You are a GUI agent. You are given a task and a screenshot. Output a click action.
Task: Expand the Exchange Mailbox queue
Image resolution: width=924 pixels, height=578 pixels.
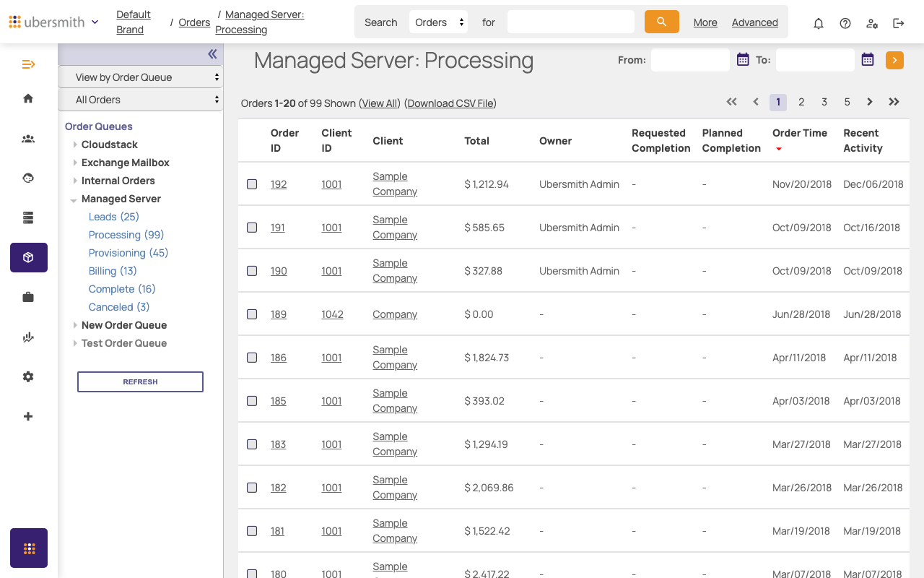pos(75,163)
